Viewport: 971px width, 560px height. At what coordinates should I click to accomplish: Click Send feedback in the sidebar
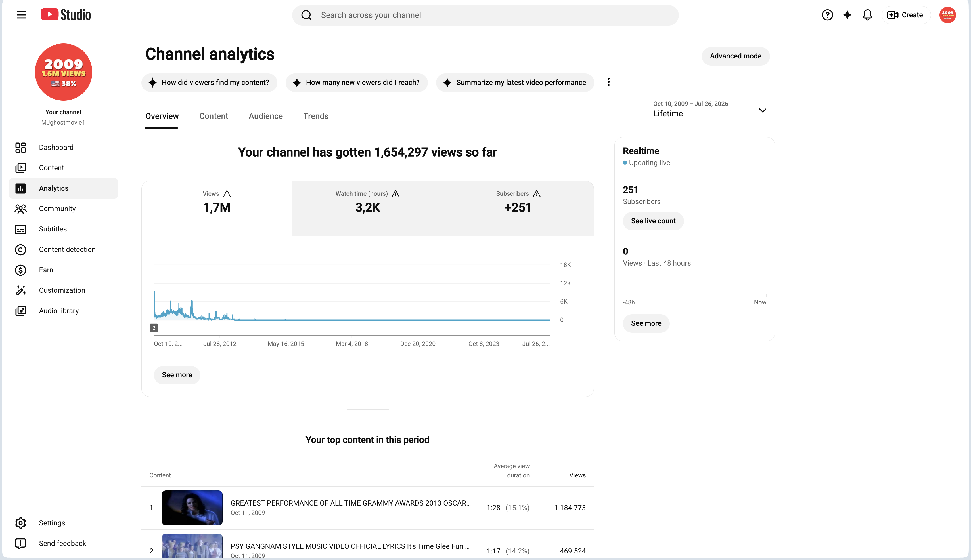point(64,543)
